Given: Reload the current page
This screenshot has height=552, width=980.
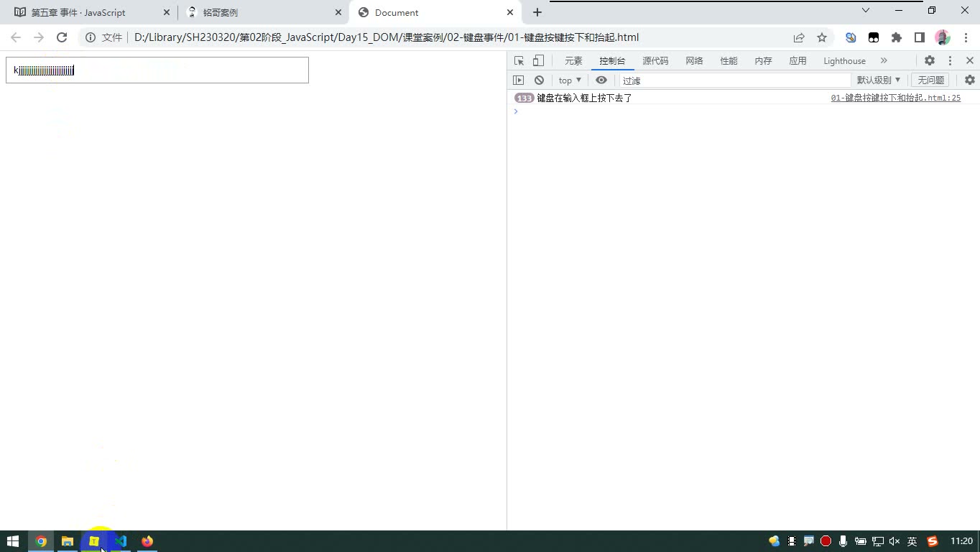Looking at the screenshot, I should (62, 37).
